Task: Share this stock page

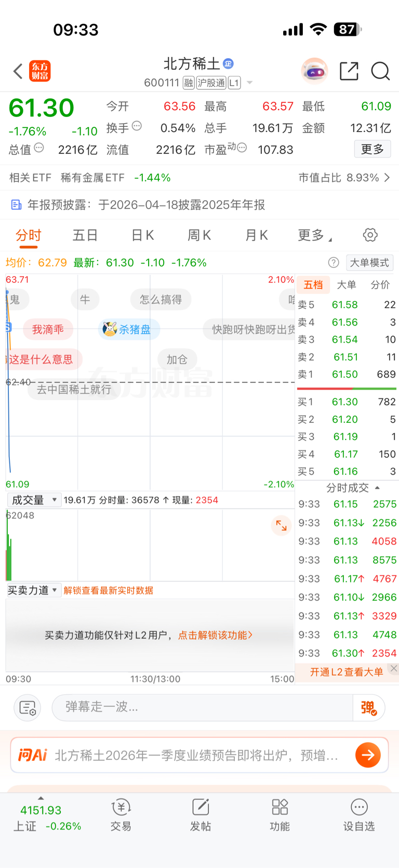Action: pos(349,71)
